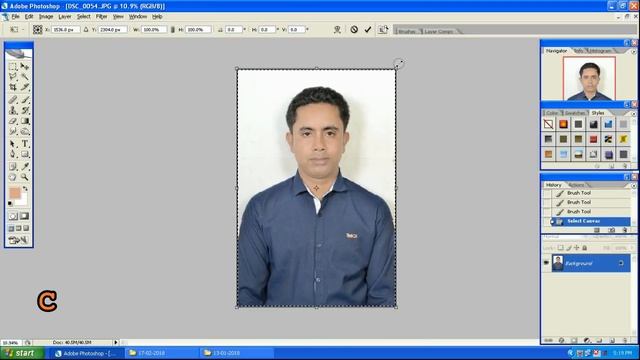Select the Notes tool
Viewport: 640px width, 360px height.
pos(13,167)
